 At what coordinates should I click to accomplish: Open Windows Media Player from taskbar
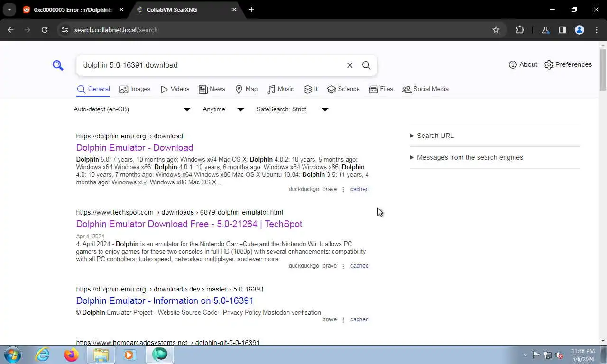pyautogui.click(x=130, y=355)
